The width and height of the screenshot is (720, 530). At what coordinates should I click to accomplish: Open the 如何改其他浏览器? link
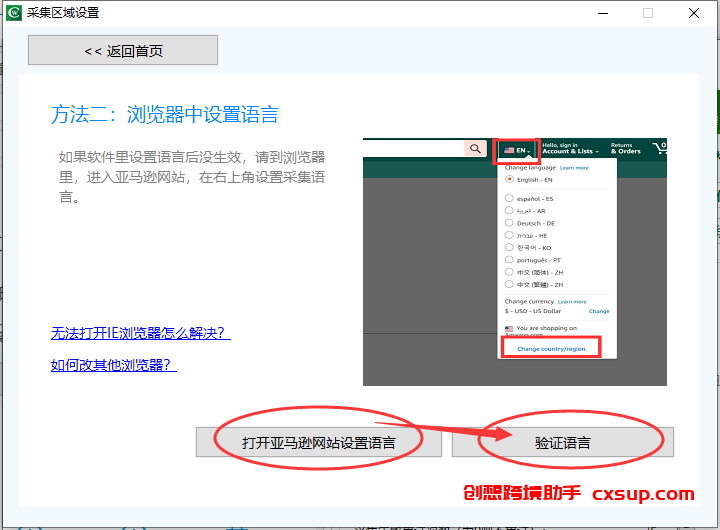pyautogui.click(x=113, y=365)
